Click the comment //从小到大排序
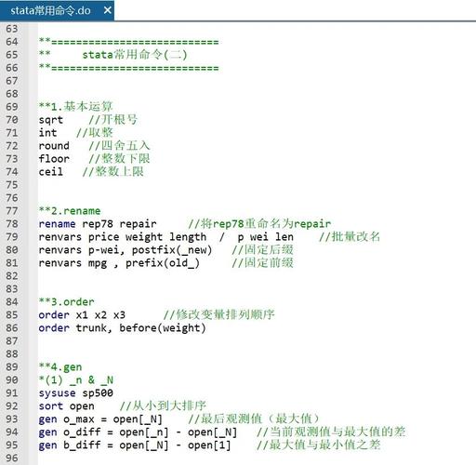The image size is (476, 465). pos(163,406)
